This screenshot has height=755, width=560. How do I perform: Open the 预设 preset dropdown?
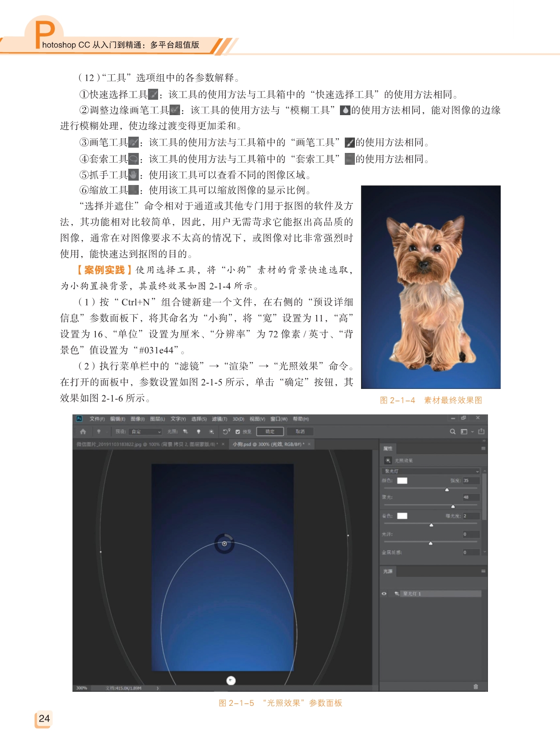(146, 432)
